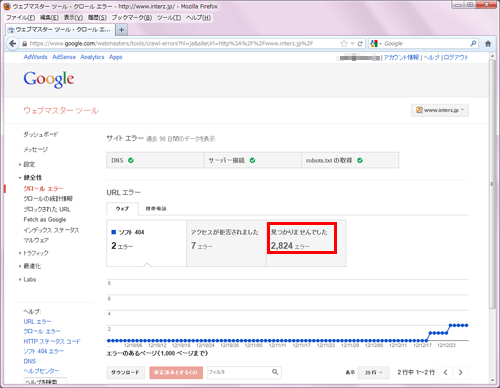
Task: Open a new tab with plus button
Action: tap(122, 30)
